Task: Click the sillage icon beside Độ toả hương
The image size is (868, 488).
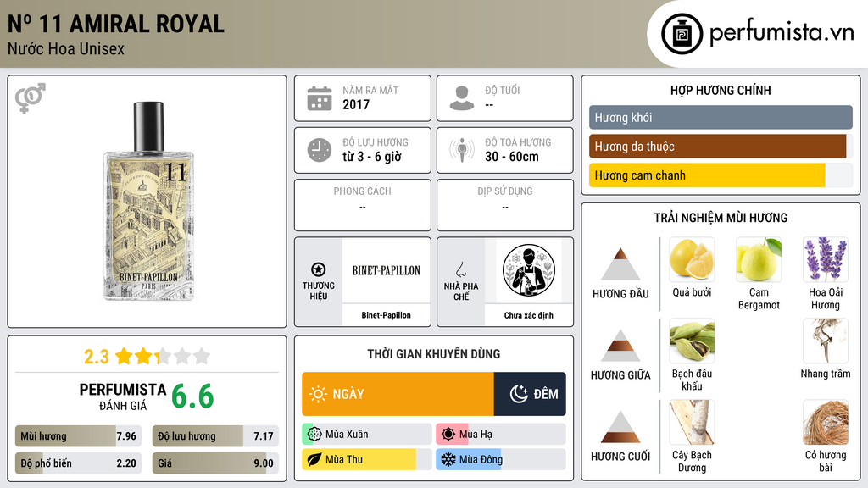Action: click(462, 150)
